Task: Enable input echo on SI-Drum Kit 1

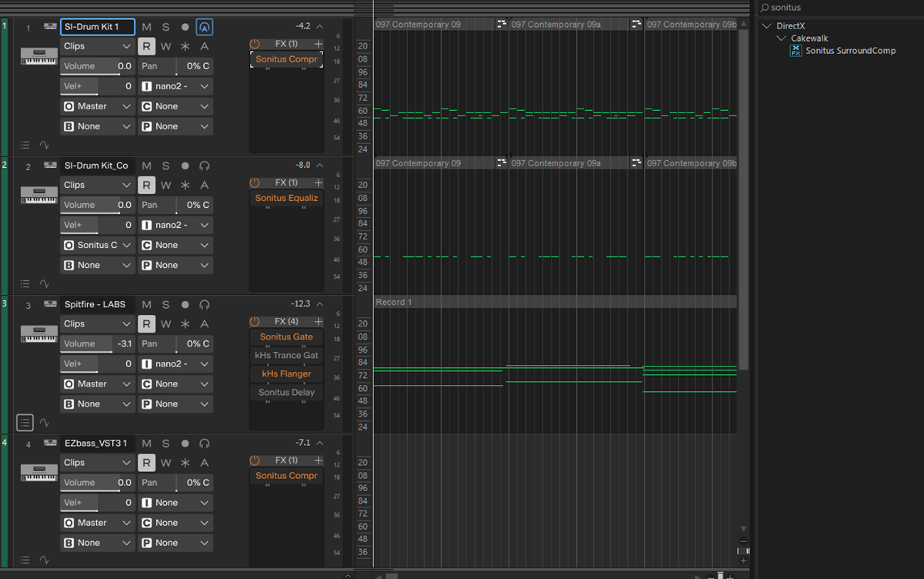Action: tap(204, 27)
